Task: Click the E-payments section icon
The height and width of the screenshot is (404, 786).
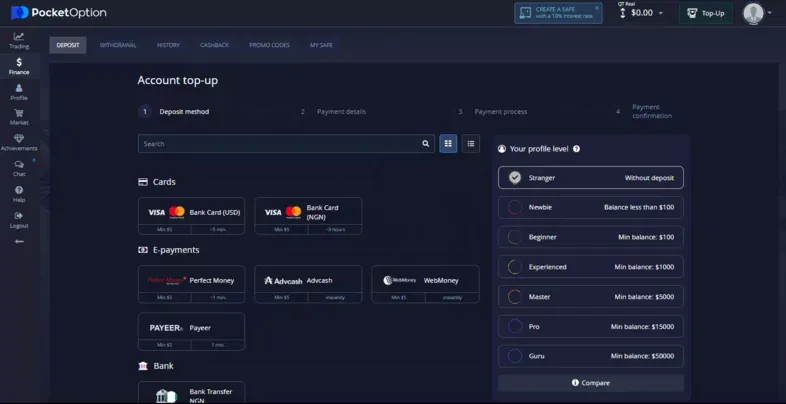Action: tap(143, 250)
